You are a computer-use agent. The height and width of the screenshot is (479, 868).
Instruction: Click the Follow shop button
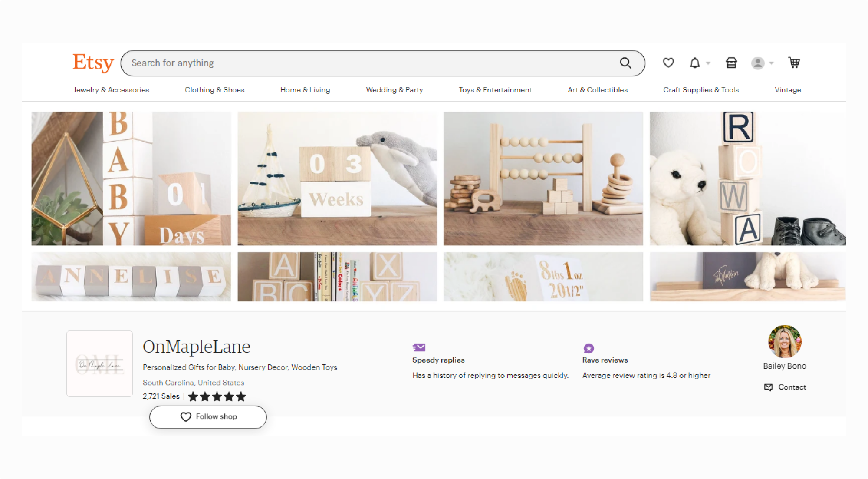[x=208, y=417]
